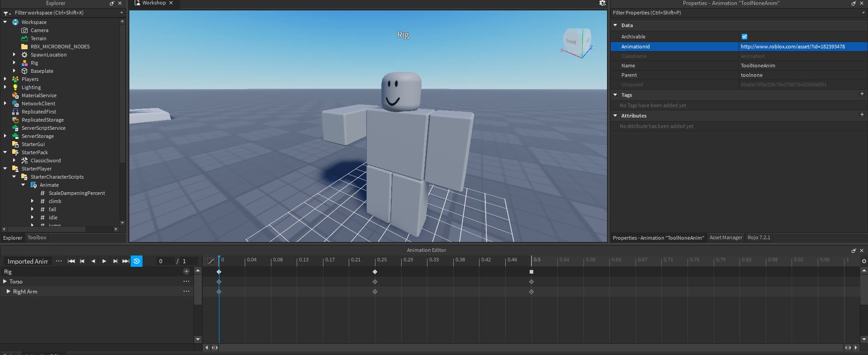This screenshot has height=355, width=868.
Task: Select the ClassicSword tool in Explorer
Action: coord(45,161)
